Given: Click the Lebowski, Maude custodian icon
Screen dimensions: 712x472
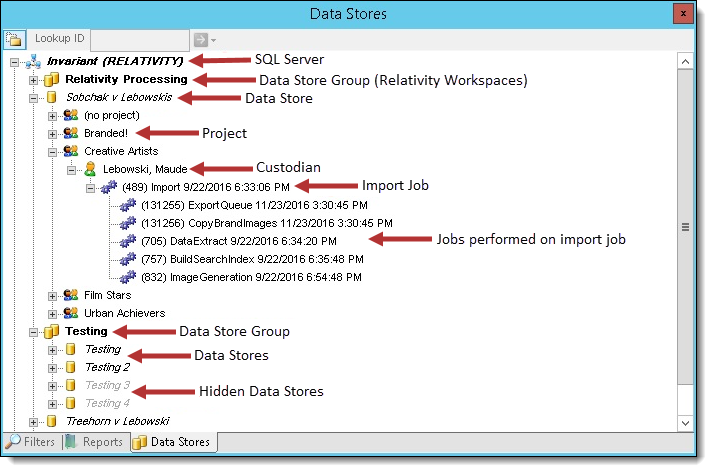Looking at the screenshot, I should tap(90, 169).
